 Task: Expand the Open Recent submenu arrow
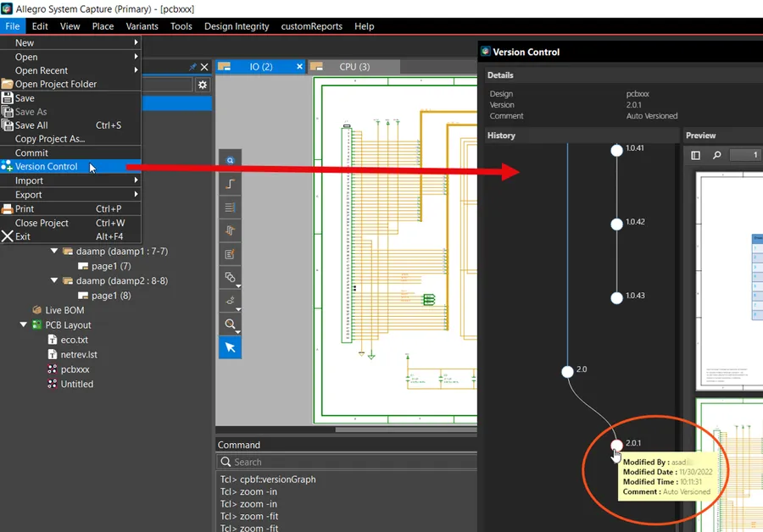(136, 70)
